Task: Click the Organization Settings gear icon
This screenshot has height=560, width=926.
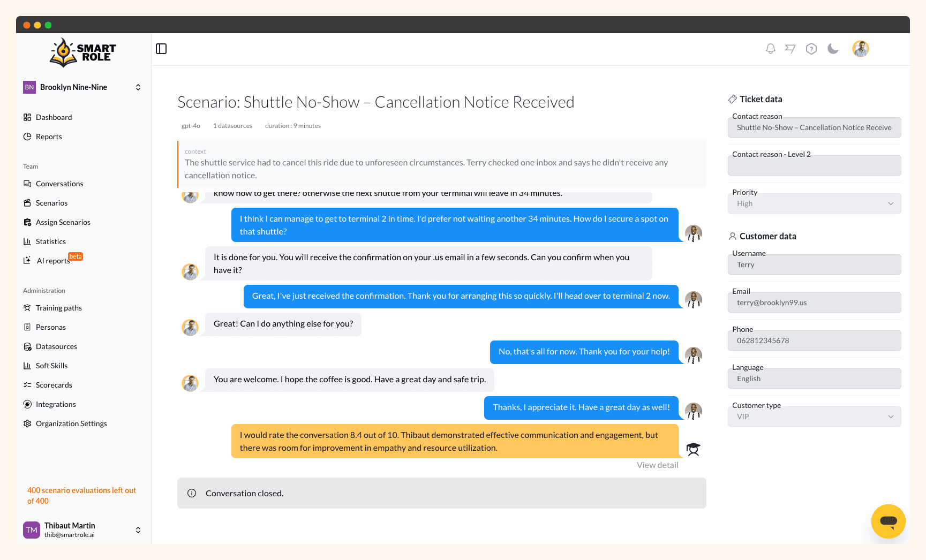Action: point(27,423)
